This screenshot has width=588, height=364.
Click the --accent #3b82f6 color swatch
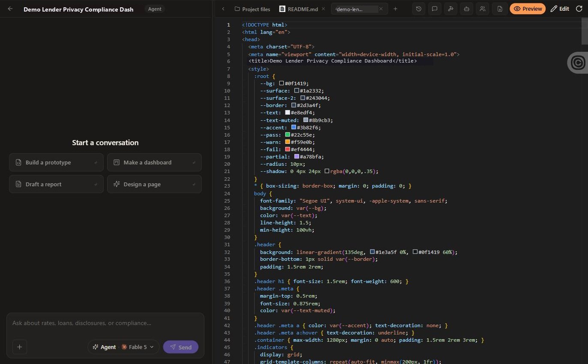point(294,128)
